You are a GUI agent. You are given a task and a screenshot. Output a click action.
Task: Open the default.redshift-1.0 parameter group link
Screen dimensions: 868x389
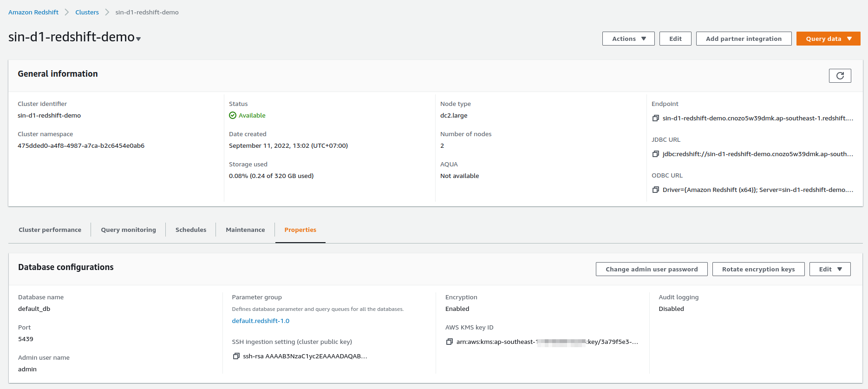pyautogui.click(x=261, y=321)
